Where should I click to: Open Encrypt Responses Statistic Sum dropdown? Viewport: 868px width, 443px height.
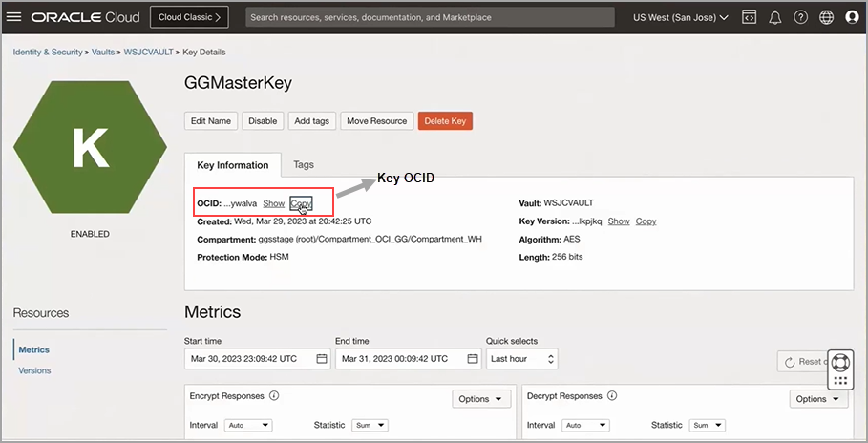click(370, 425)
